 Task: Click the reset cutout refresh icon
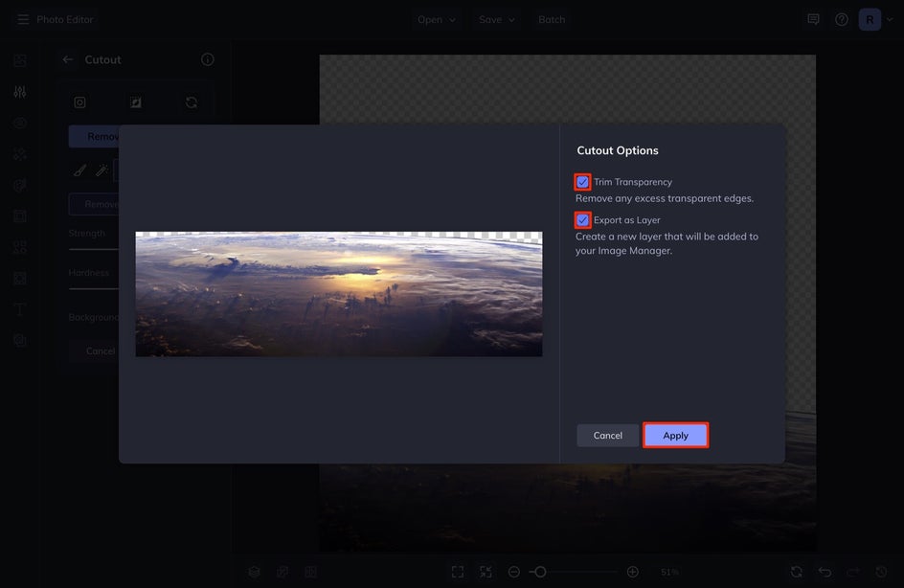coord(192,102)
